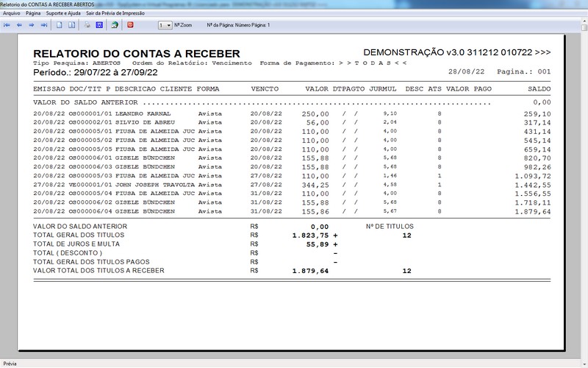Jump to the last page arrow
Screen dimensions: 588x368
44,25
